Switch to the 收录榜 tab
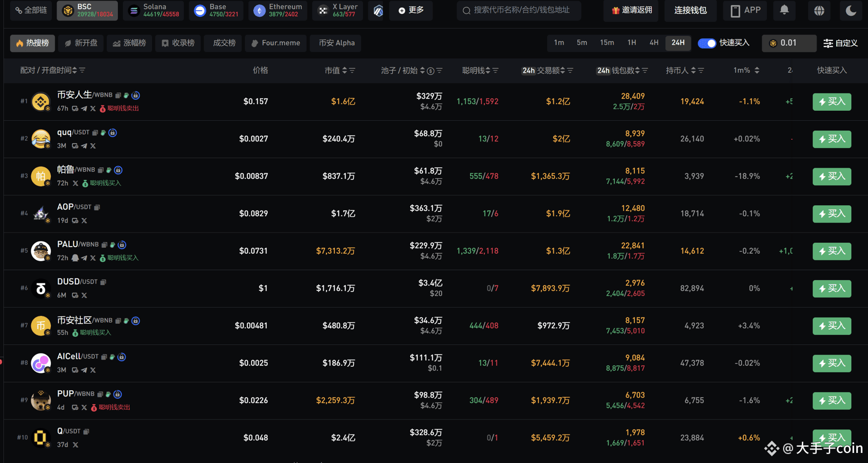 click(x=178, y=43)
